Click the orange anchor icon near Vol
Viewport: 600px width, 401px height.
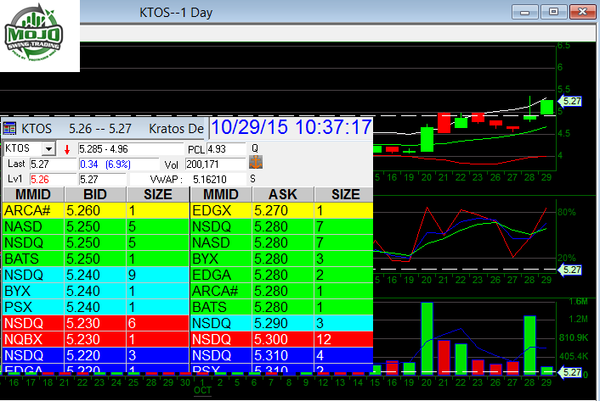pos(254,163)
